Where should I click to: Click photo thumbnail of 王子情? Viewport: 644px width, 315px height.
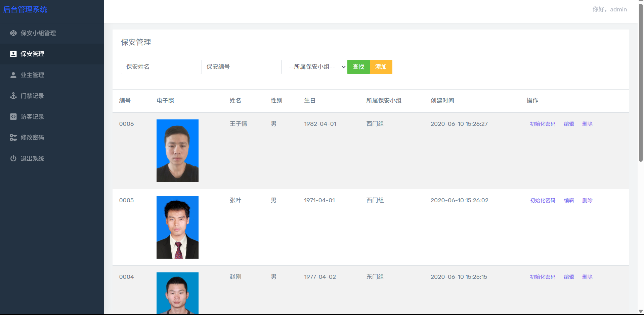pyautogui.click(x=177, y=151)
